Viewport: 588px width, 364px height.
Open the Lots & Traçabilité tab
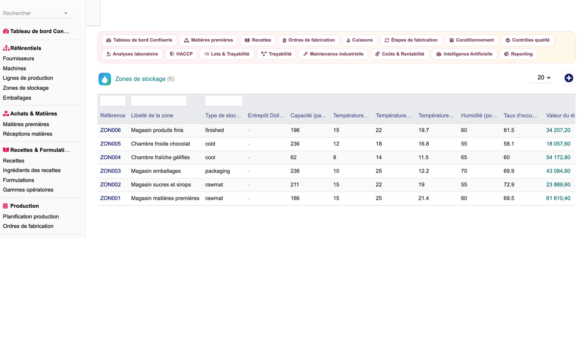[227, 54]
